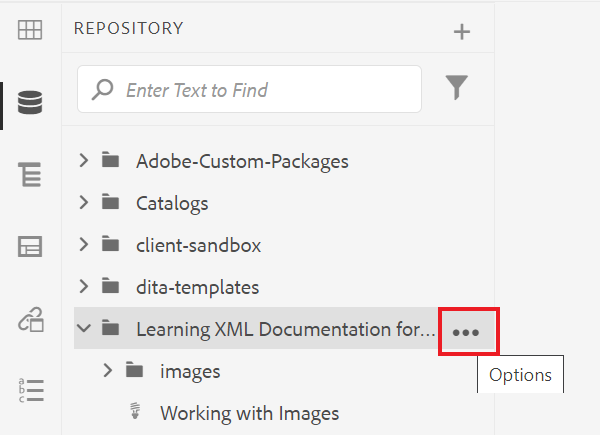Open the linked lock panel in sidebar
Image resolution: width=600 pixels, height=435 pixels.
click(x=30, y=319)
